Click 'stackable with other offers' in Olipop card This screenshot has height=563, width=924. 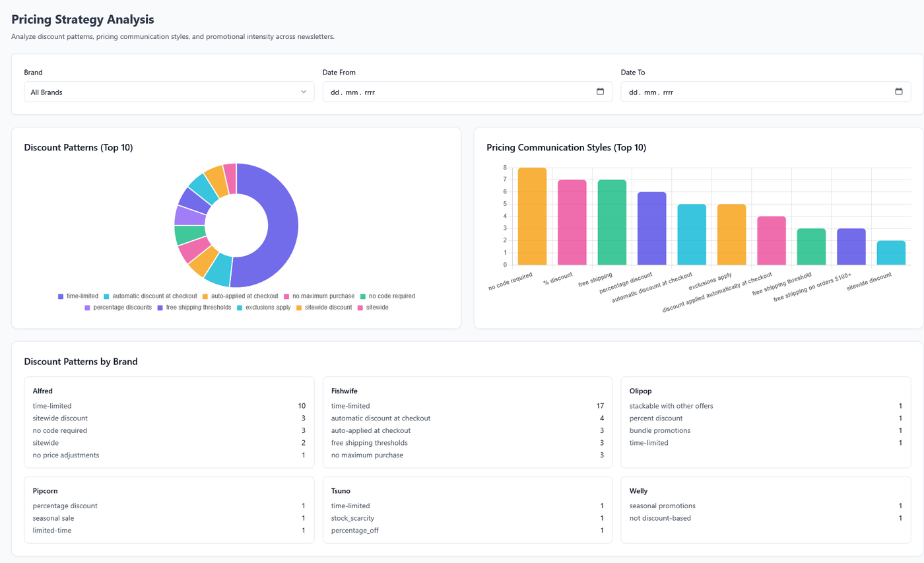[x=766, y=406]
